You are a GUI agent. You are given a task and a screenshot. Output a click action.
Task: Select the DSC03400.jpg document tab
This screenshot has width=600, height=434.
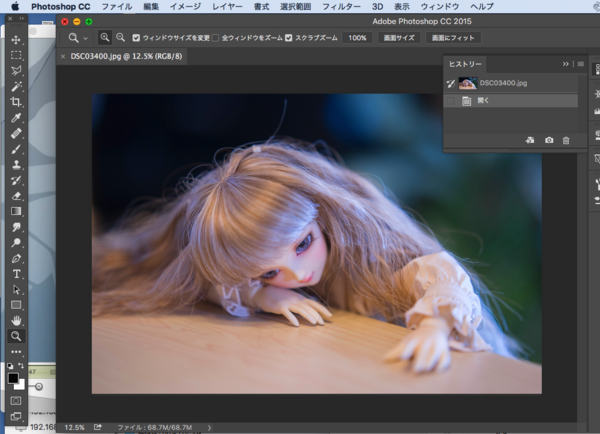tap(126, 56)
